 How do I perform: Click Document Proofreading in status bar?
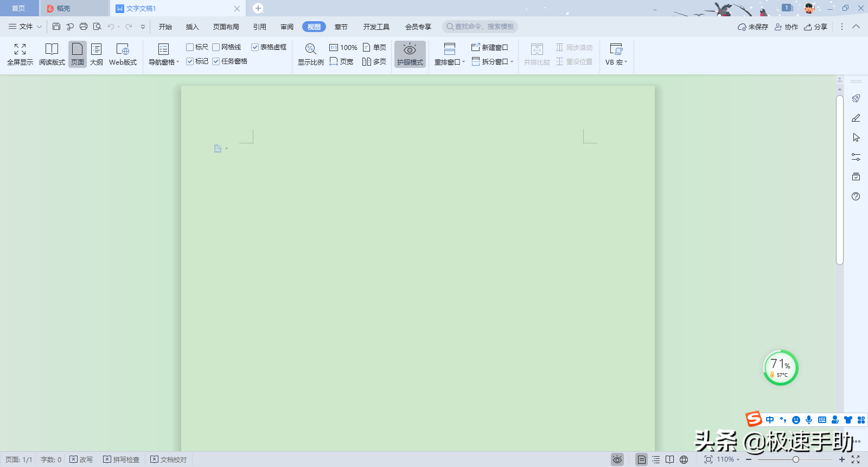tap(169, 459)
